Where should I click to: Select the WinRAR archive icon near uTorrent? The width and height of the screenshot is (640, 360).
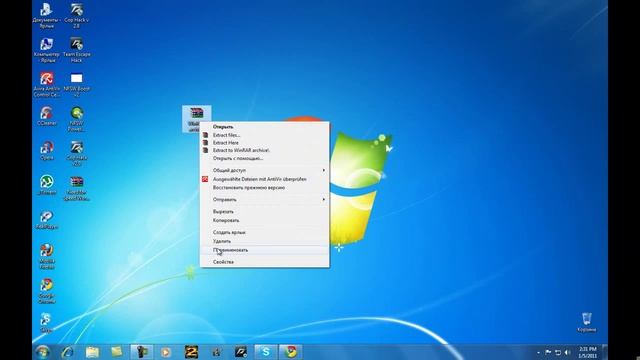click(x=76, y=188)
